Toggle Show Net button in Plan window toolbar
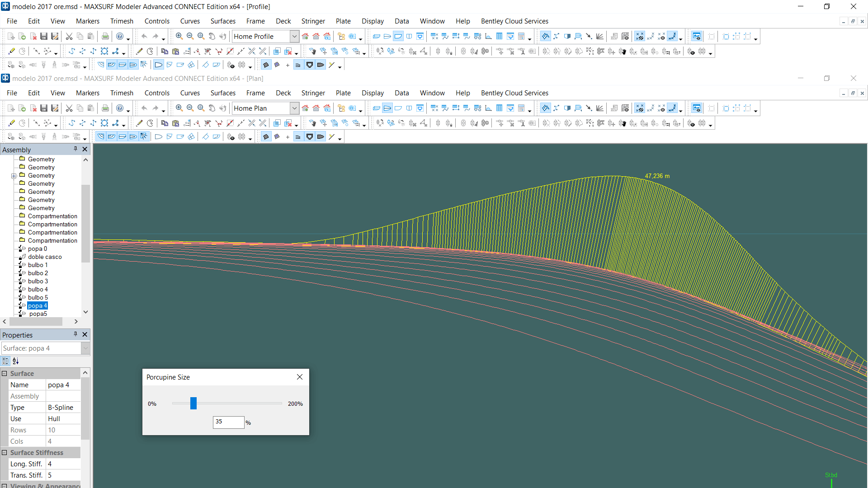 546,108
